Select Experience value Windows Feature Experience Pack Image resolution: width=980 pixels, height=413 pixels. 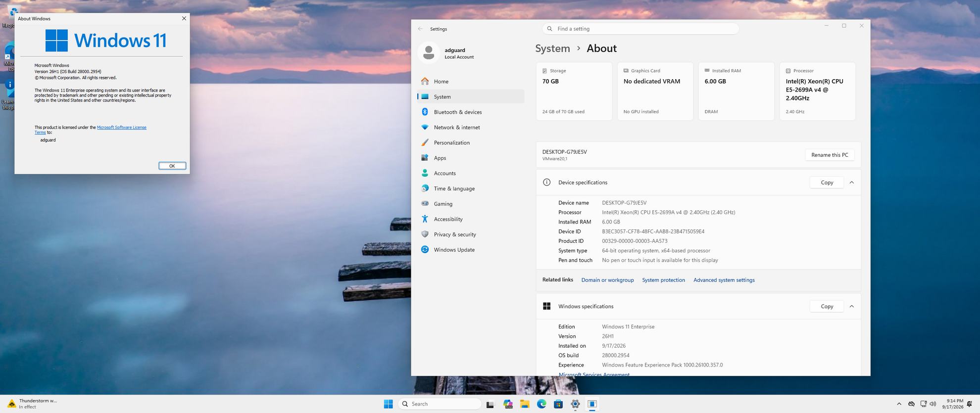tap(662, 365)
